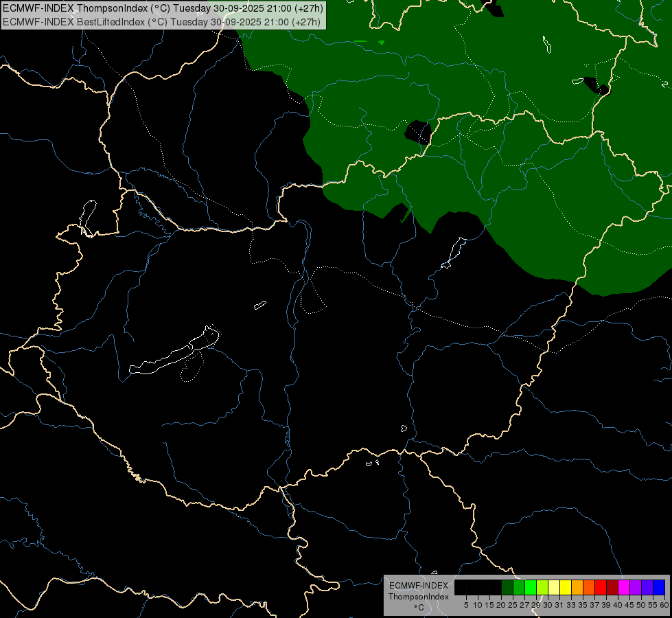
Task: Click the dark green 20-25 legend swatch
Action: 507,588
